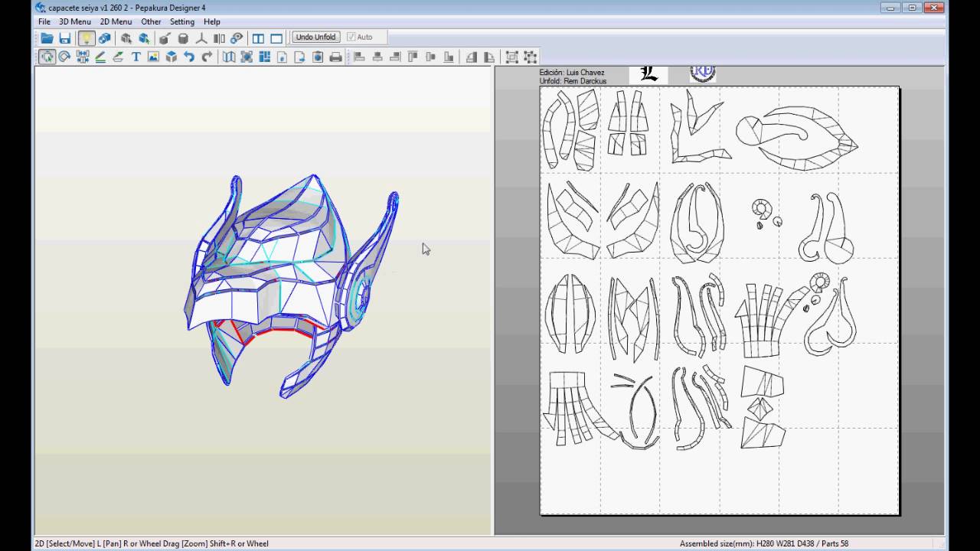Click the eye and chain-link icon

[x=237, y=37]
